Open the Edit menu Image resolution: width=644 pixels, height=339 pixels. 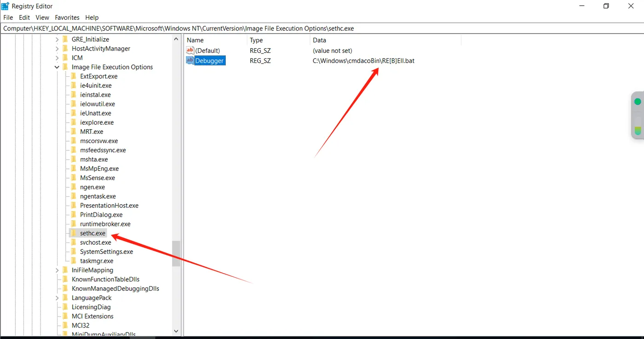point(24,17)
